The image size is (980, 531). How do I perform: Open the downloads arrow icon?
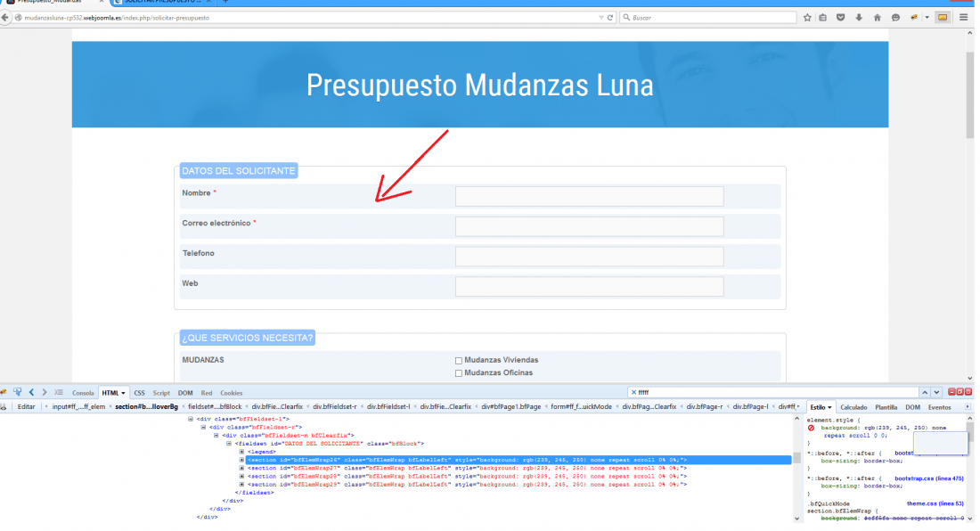point(859,18)
